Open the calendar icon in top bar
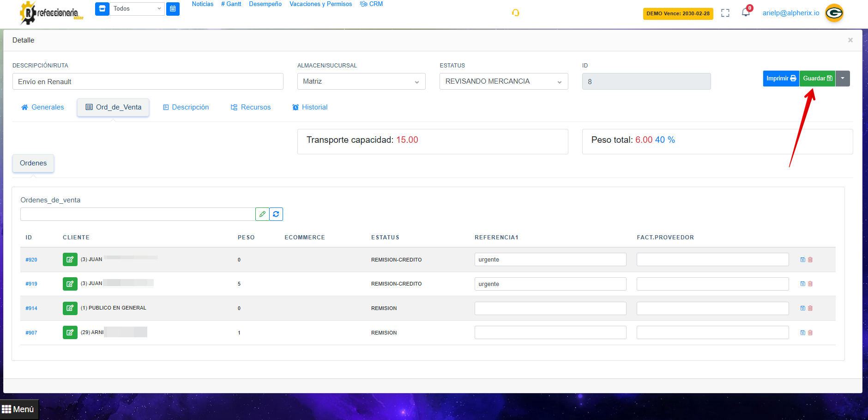Screen dimensions: 868x420 (x=173, y=9)
